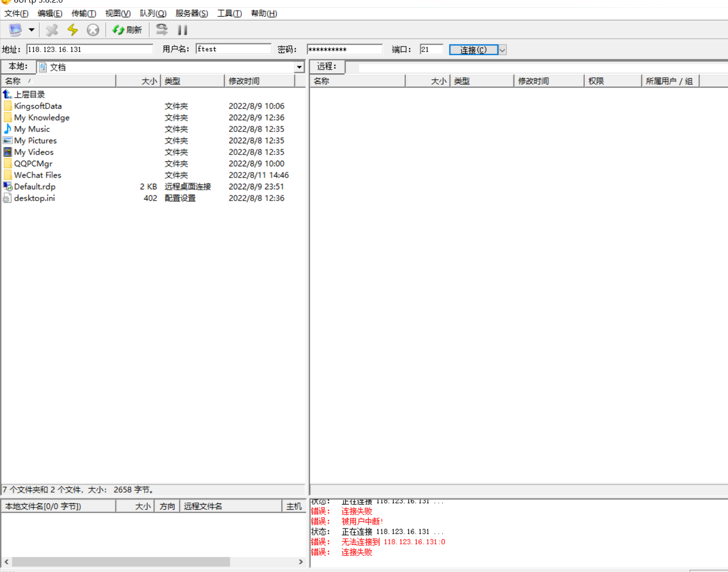Click the 刷新 refresh button

point(127,30)
